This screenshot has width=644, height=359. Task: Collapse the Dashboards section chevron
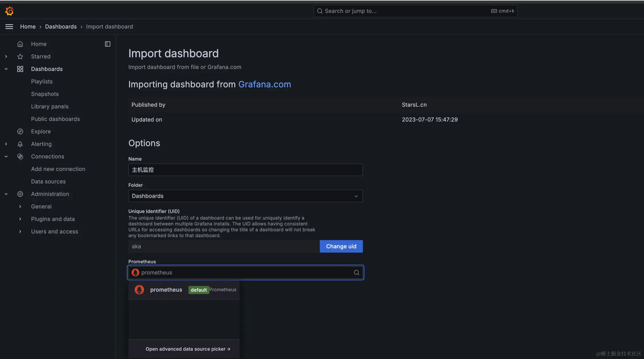(6, 69)
